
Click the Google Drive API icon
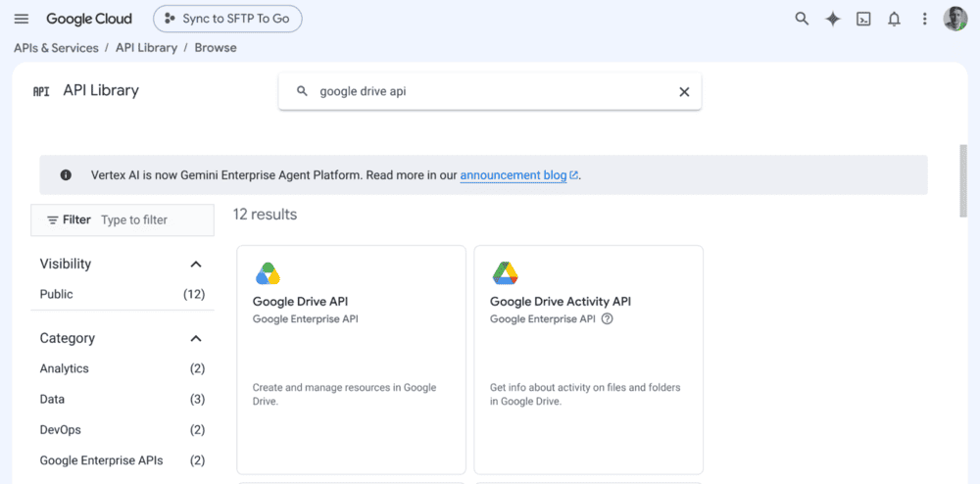click(268, 273)
